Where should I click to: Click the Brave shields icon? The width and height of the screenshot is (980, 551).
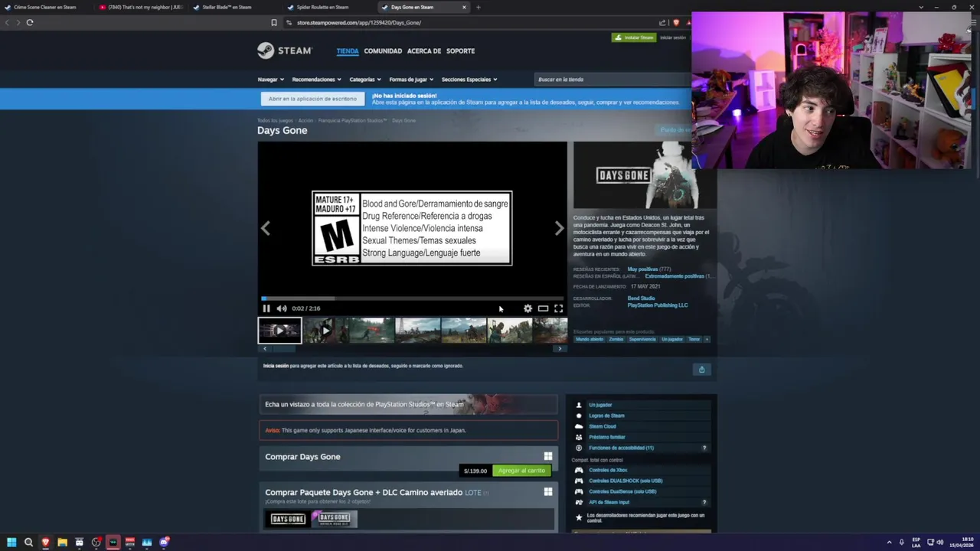click(x=676, y=22)
